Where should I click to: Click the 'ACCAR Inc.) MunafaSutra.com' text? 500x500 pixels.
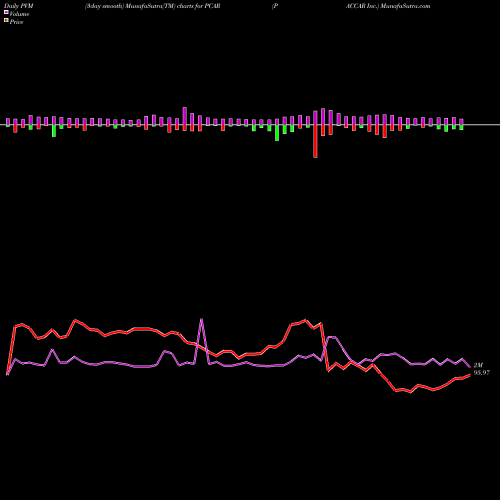[388, 6]
